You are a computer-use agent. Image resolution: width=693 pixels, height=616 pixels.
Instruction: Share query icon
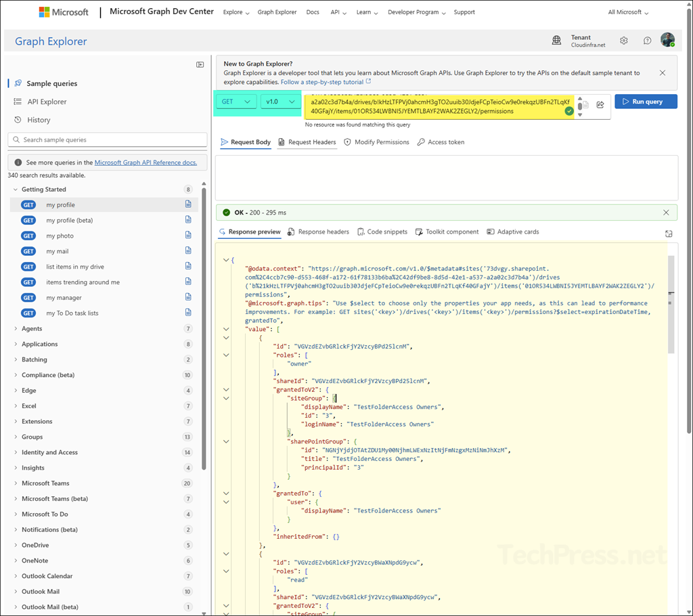point(600,105)
